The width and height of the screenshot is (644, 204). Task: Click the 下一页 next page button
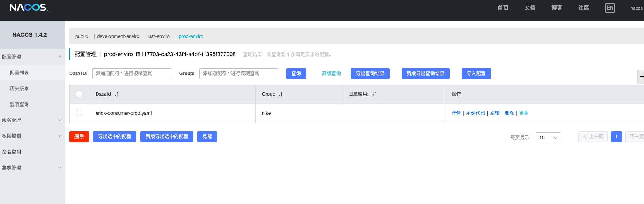(635, 137)
